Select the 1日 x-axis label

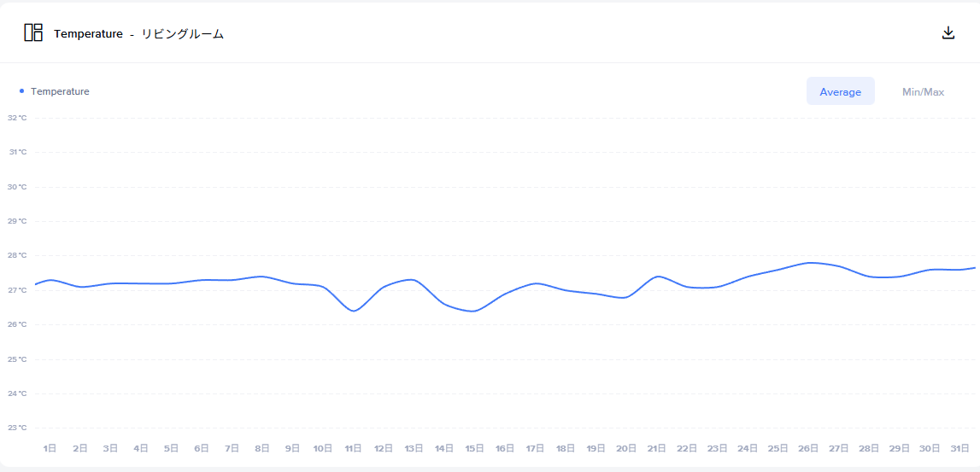coord(50,448)
